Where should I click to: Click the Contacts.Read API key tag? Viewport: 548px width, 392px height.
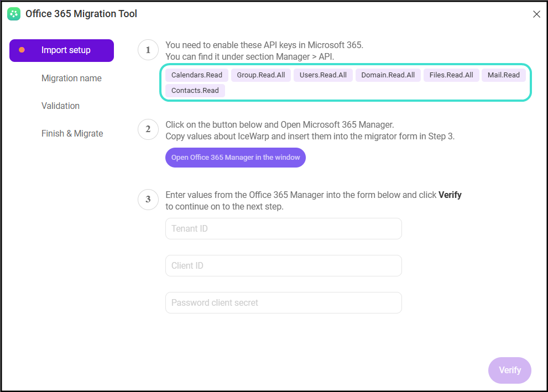pos(195,91)
